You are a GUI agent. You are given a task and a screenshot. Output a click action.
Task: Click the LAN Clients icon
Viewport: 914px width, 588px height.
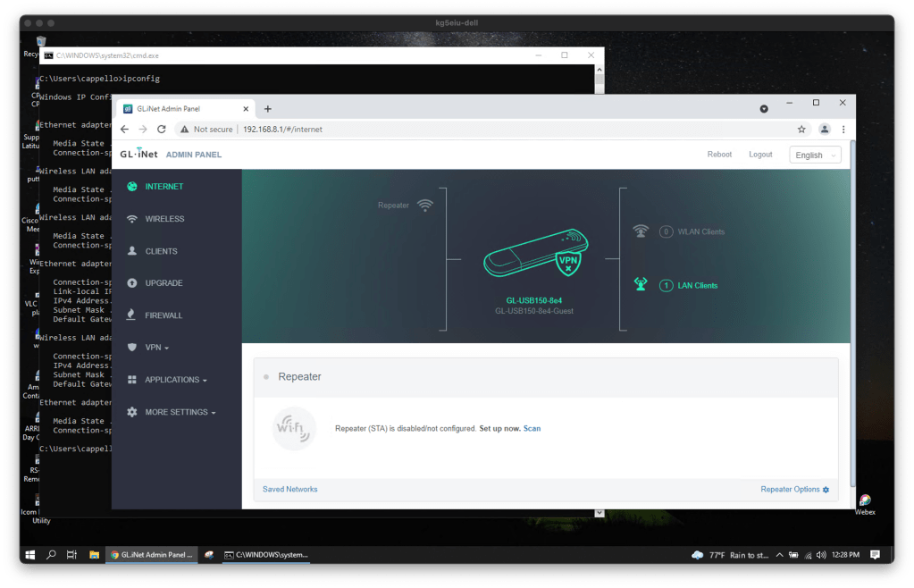[x=640, y=285]
